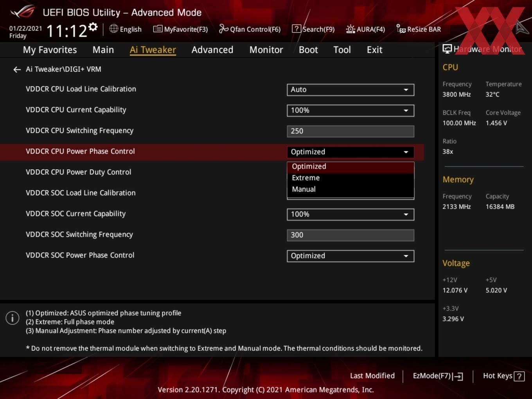Click the back arrow beside DIGI+ VRM path
This screenshot has width=532, height=399.
(x=17, y=70)
